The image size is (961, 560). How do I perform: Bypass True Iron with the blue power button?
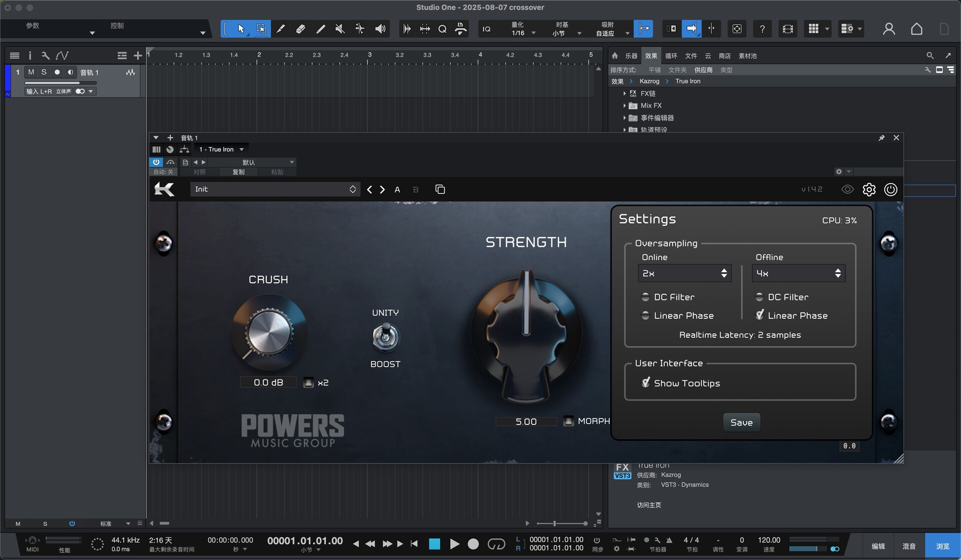click(x=156, y=162)
